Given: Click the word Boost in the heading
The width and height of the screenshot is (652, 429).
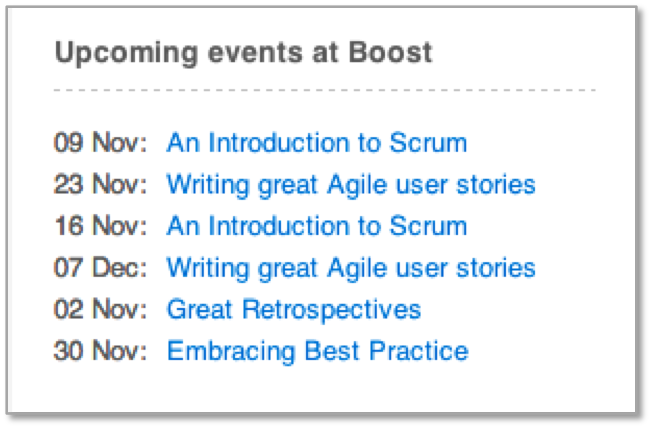Looking at the screenshot, I should 390,52.
